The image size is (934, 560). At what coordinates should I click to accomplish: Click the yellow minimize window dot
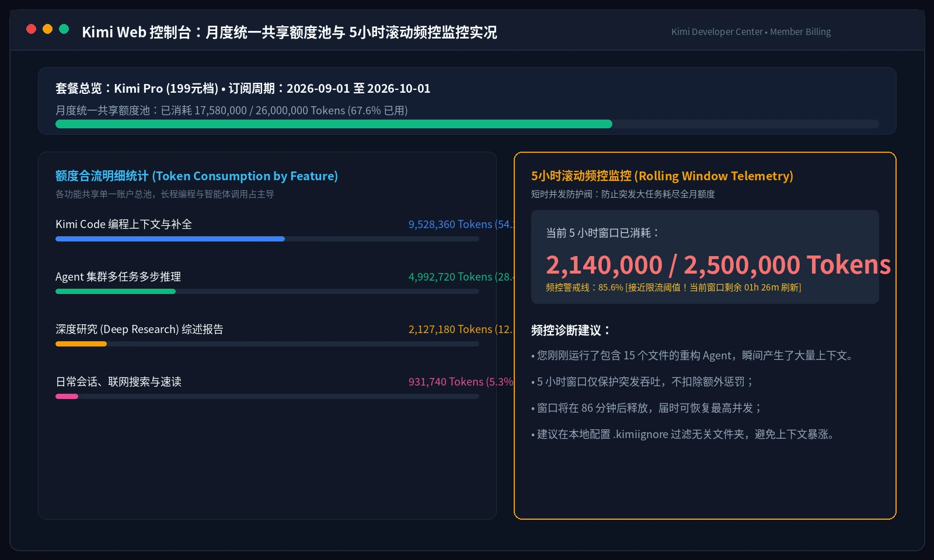(48, 29)
